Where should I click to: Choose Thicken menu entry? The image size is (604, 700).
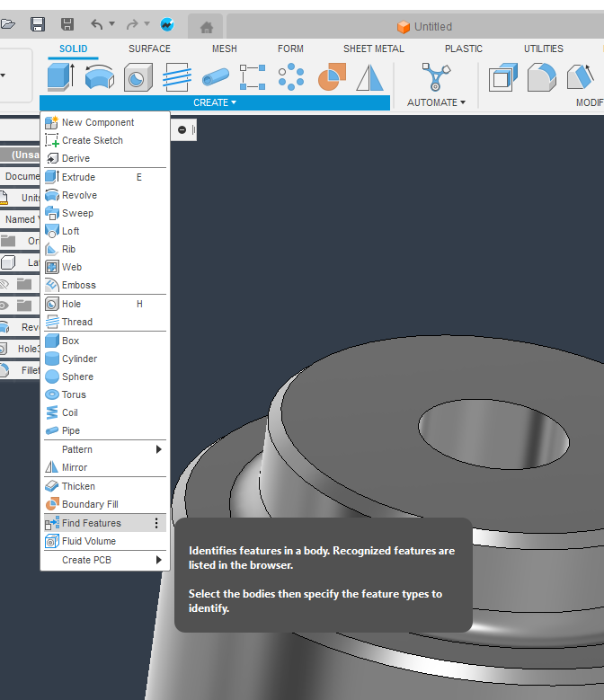[105, 486]
